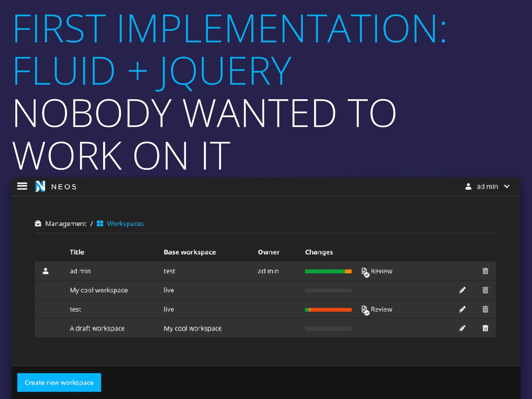The width and height of the screenshot is (532, 399).
Task: Delete My cool workspace via trash icon
Action: pyautogui.click(x=485, y=290)
